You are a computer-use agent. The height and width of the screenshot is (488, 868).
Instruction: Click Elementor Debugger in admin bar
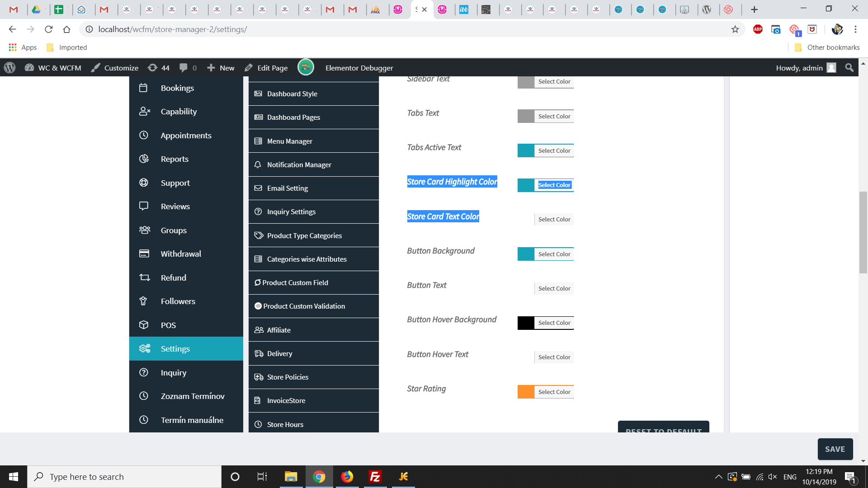click(359, 68)
